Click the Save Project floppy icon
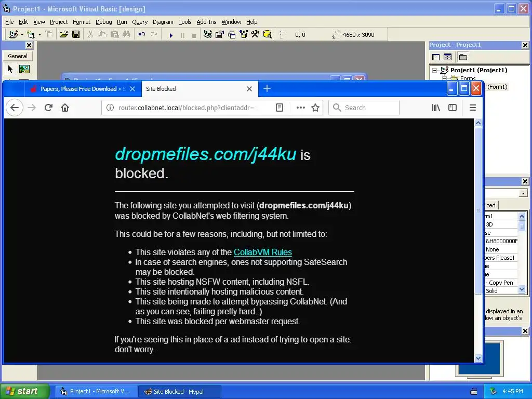The width and height of the screenshot is (532, 399). pyautogui.click(x=76, y=35)
